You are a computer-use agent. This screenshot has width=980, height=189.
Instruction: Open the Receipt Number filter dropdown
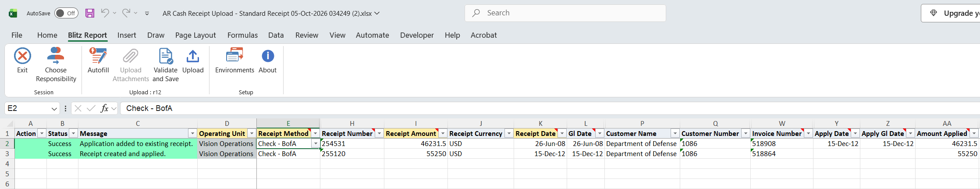[379, 133]
